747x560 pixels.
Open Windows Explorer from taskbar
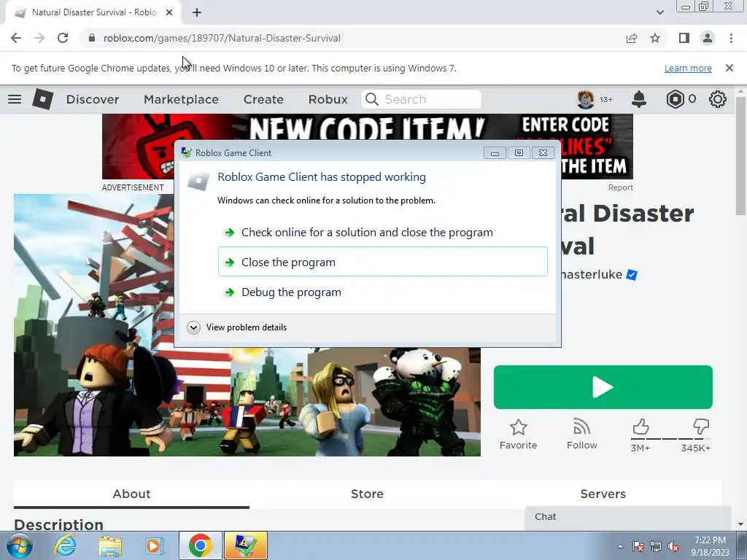110,545
